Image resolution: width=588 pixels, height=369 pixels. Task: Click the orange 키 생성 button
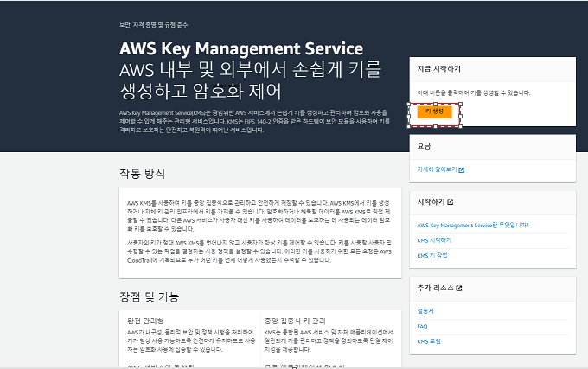click(434, 111)
